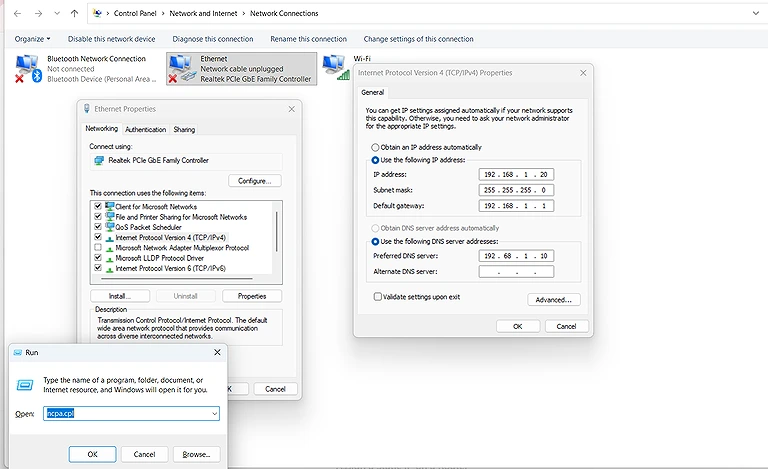Click Rename this connection
This screenshot has width=768, height=469.
(308, 39)
